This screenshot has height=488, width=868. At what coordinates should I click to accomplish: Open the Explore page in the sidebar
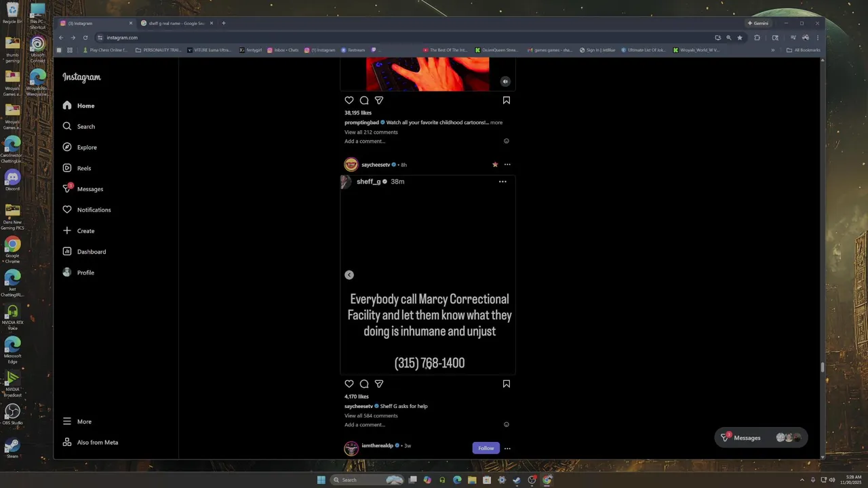click(x=79, y=147)
